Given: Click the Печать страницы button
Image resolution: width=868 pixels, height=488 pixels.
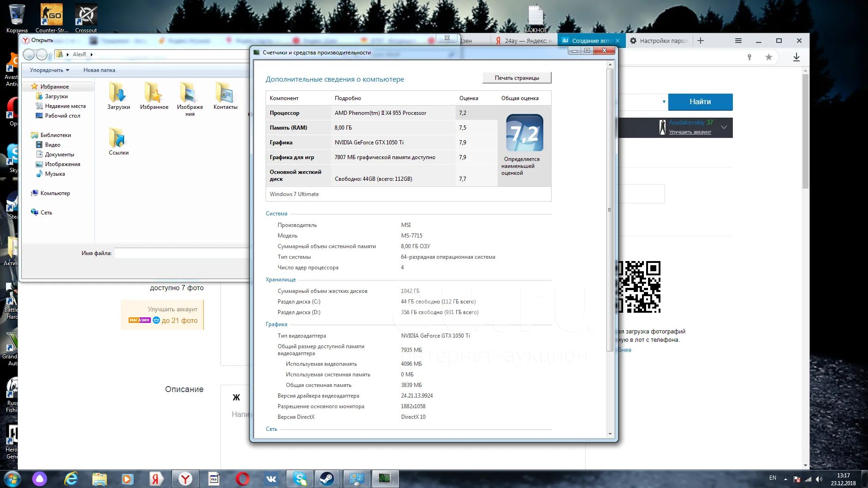Looking at the screenshot, I should [517, 78].
